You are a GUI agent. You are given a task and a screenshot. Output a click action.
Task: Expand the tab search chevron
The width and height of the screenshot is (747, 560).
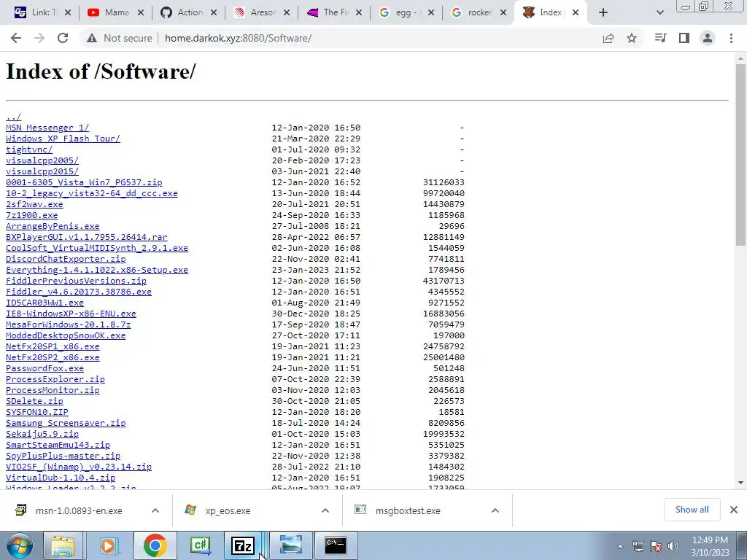pyautogui.click(x=659, y=13)
